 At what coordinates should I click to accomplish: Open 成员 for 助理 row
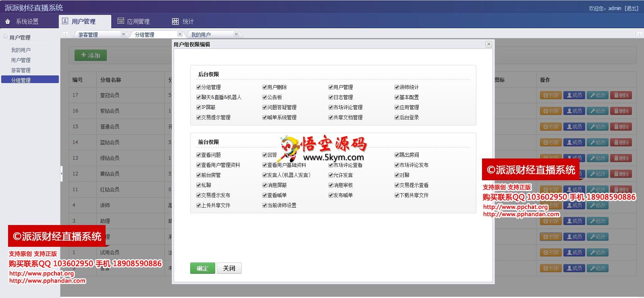(x=574, y=221)
